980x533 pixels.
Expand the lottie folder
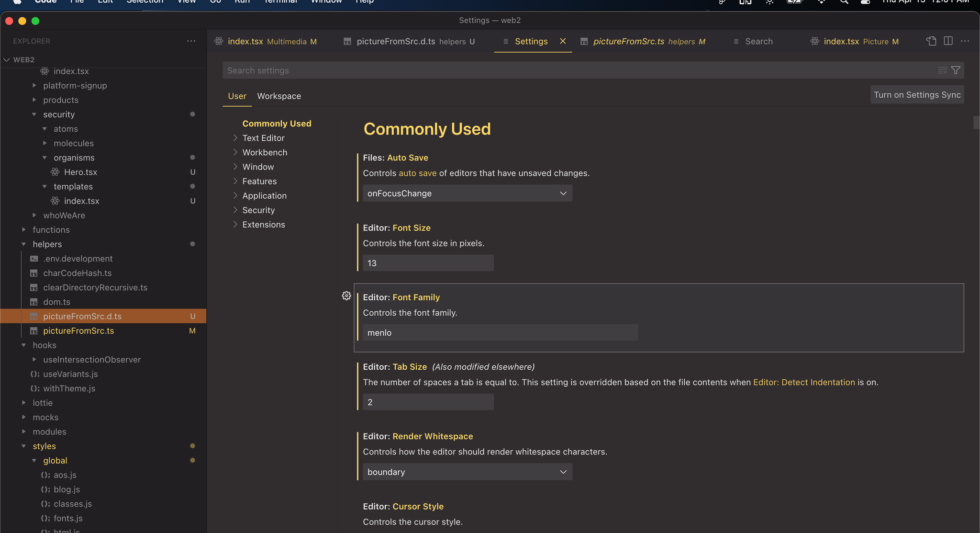point(23,403)
